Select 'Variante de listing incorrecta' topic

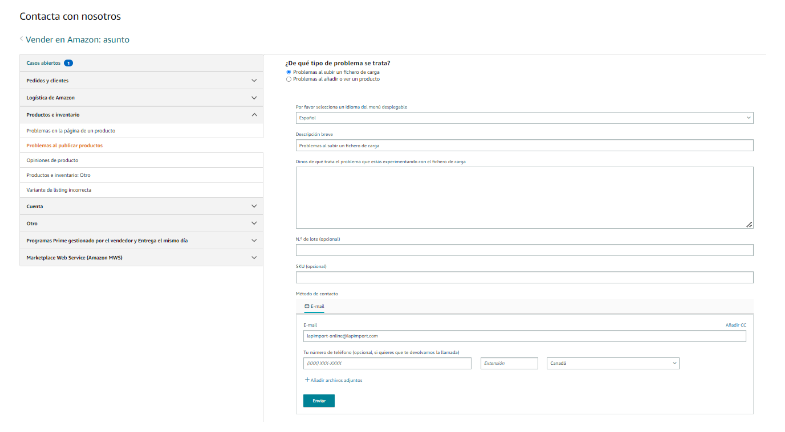(141, 190)
